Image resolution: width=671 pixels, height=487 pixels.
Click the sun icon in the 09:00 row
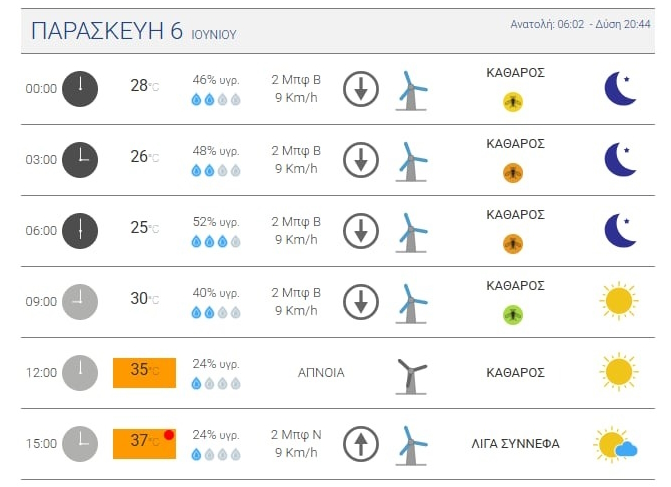619,301
